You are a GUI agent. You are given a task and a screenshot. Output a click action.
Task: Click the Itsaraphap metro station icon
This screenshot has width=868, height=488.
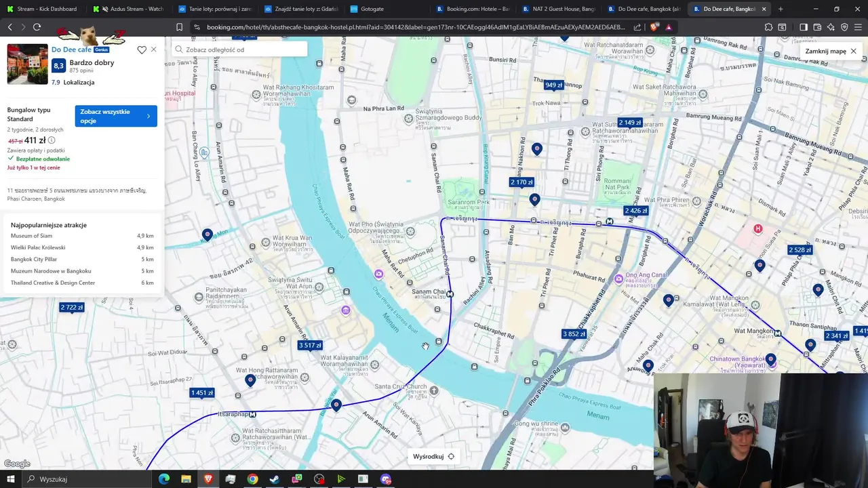click(253, 414)
